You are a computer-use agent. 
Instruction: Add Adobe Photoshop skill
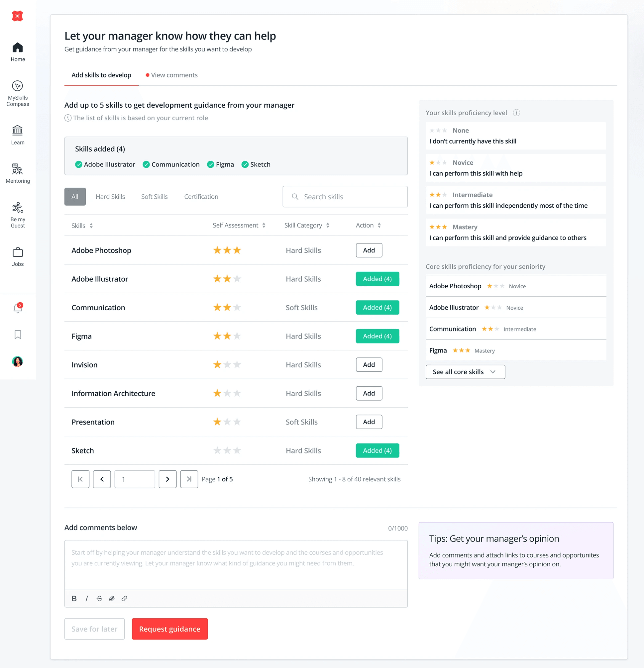pyautogui.click(x=369, y=250)
